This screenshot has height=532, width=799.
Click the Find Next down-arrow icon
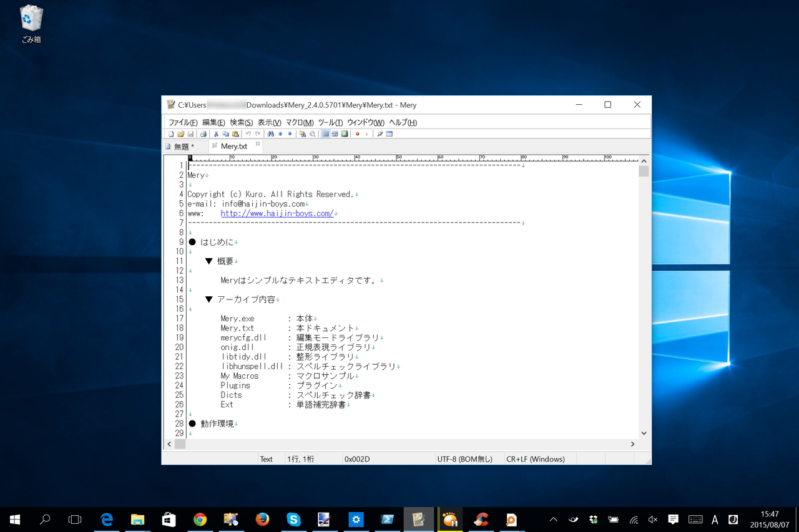tap(290, 134)
